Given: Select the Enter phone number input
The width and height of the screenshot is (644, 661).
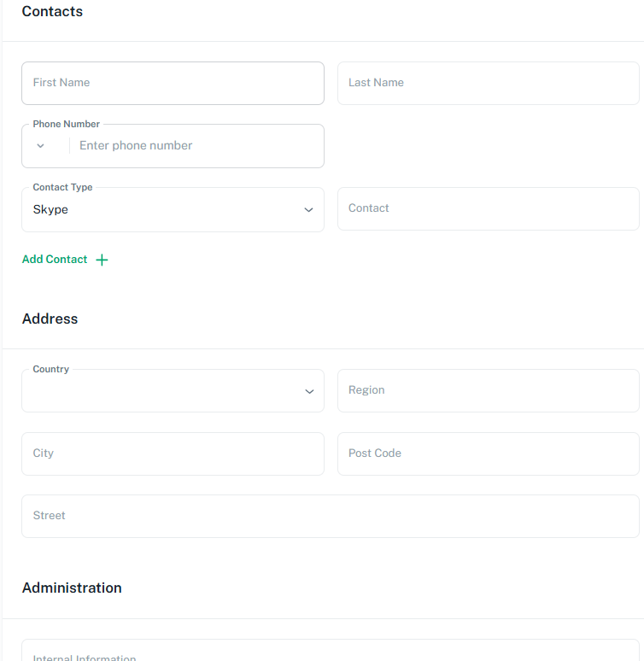Looking at the screenshot, I should coord(195,146).
